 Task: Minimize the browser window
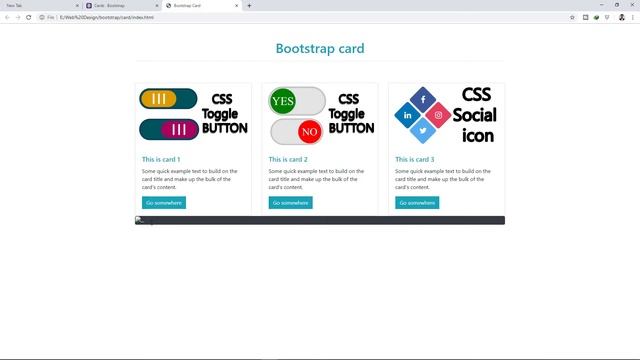point(602,5)
